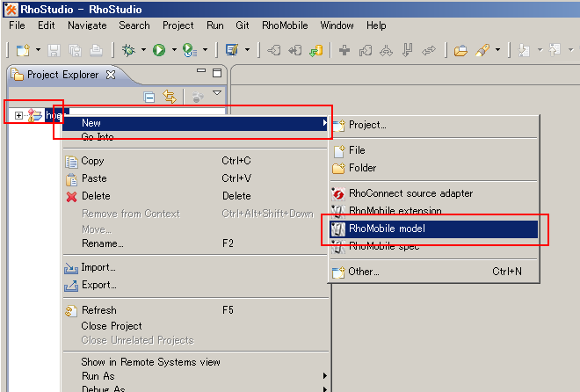The height and width of the screenshot is (392, 580).
Task: Choose Import... from the context menu
Action: pos(195,267)
